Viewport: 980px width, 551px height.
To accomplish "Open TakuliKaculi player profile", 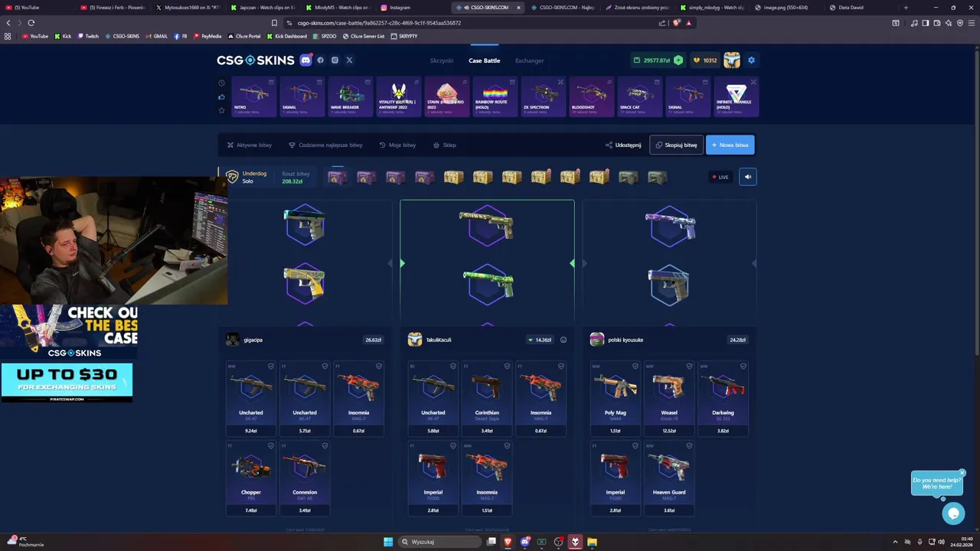I will click(x=430, y=340).
